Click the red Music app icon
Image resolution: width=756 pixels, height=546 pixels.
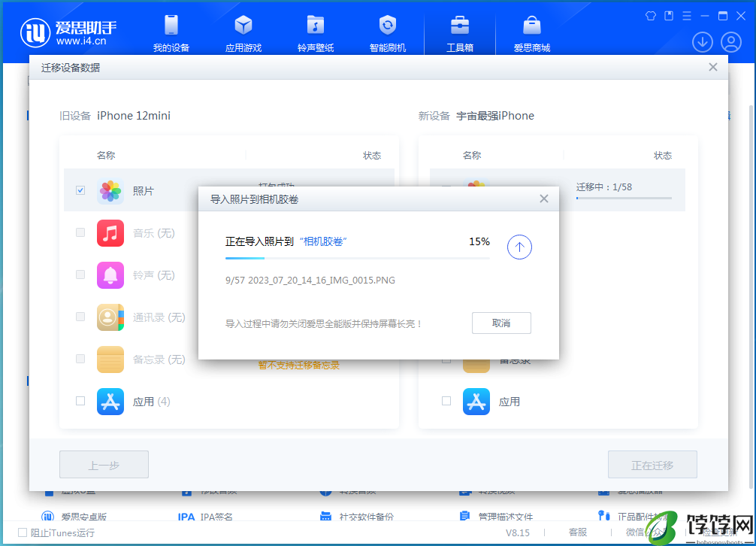click(110, 233)
